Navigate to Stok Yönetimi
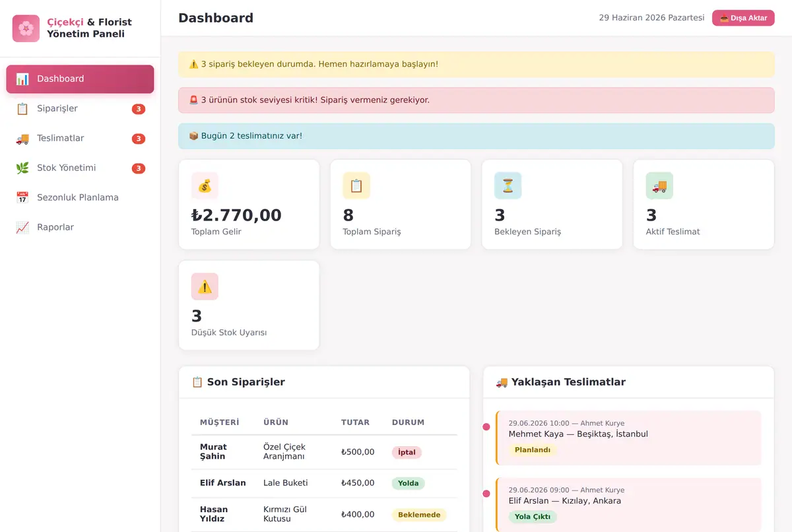The width and height of the screenshot is (792, 532). 80,168
